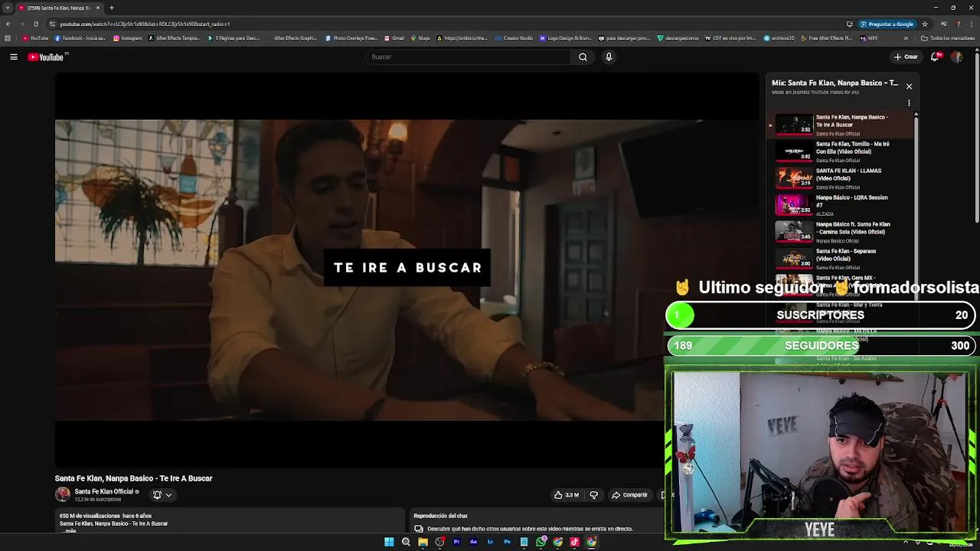Open the Creator Studio bookmark

pyautogui.click(x=514, y=38)
